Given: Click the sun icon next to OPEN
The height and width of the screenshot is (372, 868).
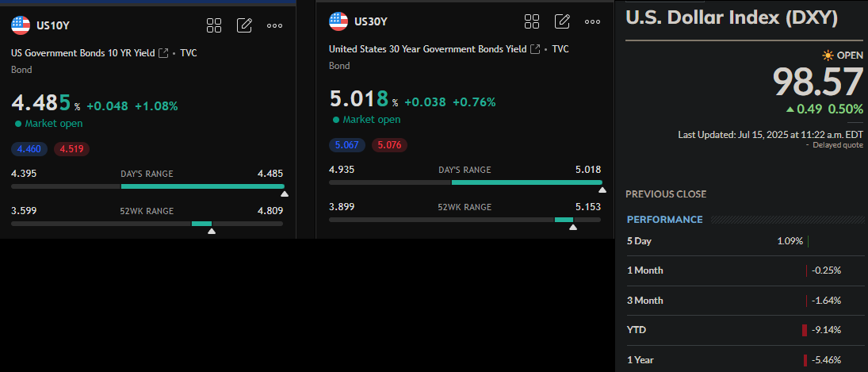Looking at the screenshot, I should click(x=828, y=56).
